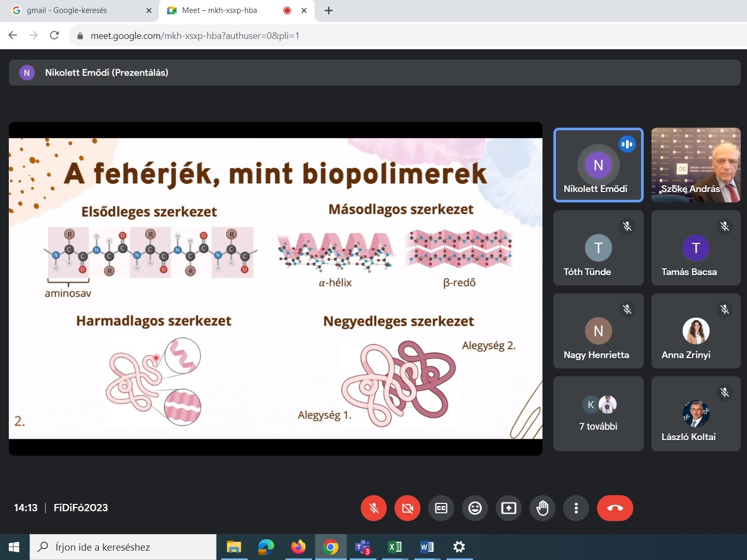Leave the call with red hang-up button

click(615, 508)
